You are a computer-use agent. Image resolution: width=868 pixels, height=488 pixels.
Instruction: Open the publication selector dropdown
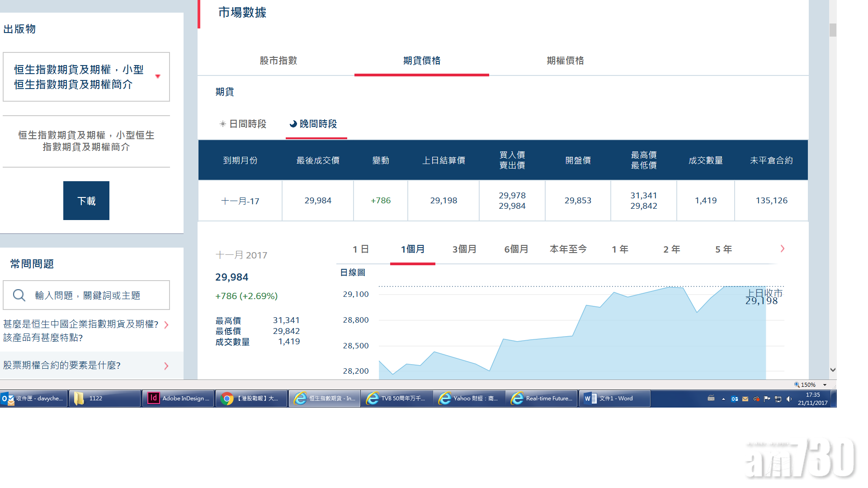tap(86, 77)
